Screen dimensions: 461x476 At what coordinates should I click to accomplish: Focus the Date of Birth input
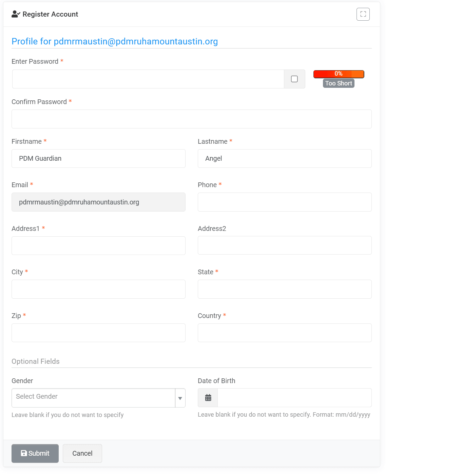click(x=294, y=398)
